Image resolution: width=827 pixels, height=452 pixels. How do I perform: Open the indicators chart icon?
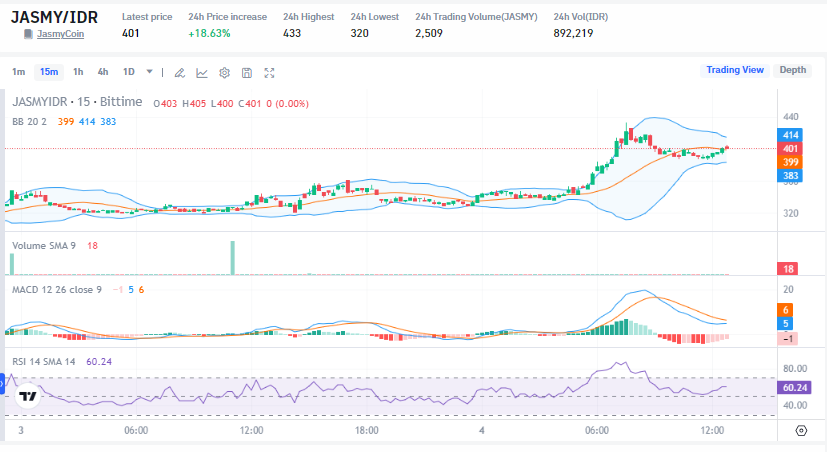202,72
